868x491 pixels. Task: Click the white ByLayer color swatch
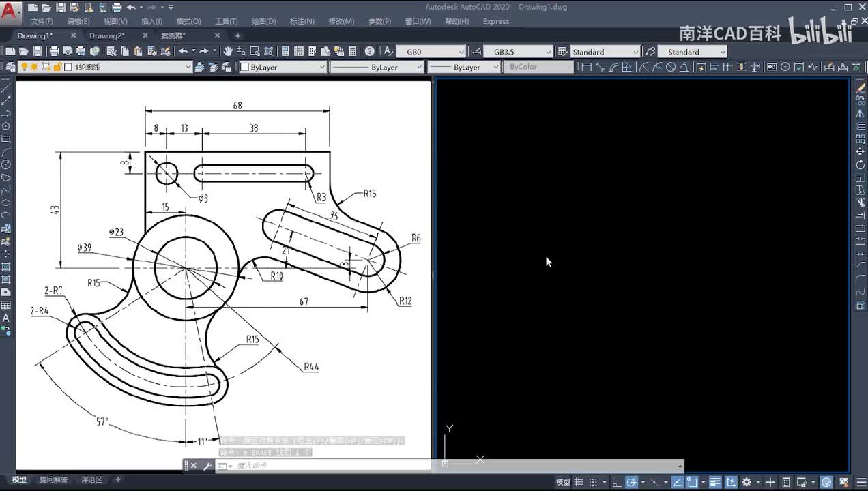tap(244, 67)
